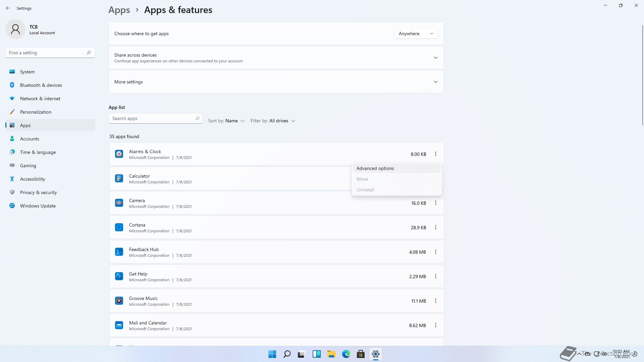Viewport: 644px width, 362px height.
Task: Click Groove Music 11.1 MB size value
Action: coord(419,301)
